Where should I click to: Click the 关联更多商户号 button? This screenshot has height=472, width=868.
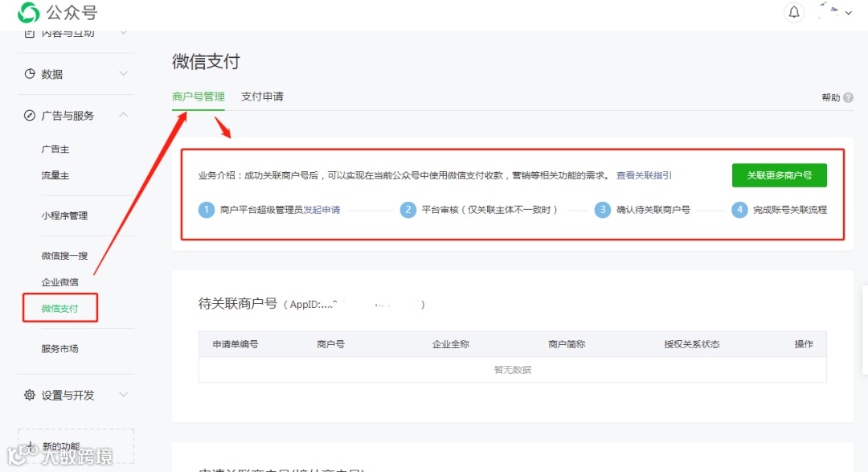click(x=780, y=175)
